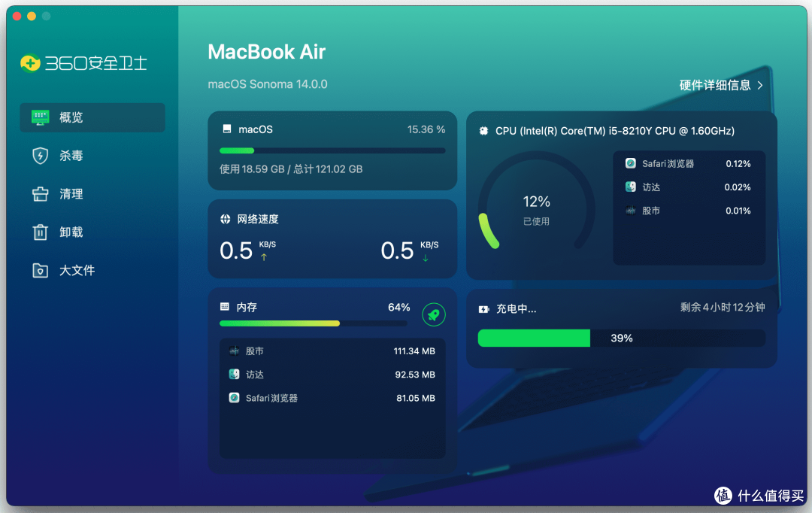Click the 网络速度 globe icon
This screenshot has height=513, width=812.
coord(226,219)
